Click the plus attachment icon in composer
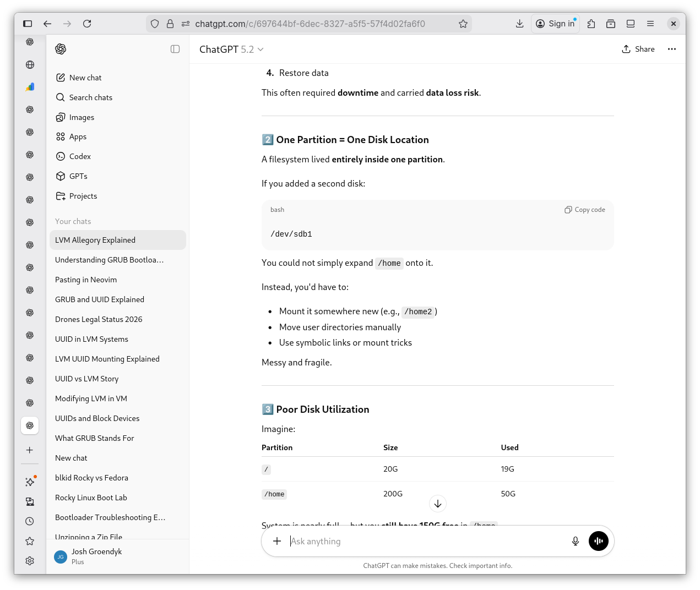 tap(277, 541)
